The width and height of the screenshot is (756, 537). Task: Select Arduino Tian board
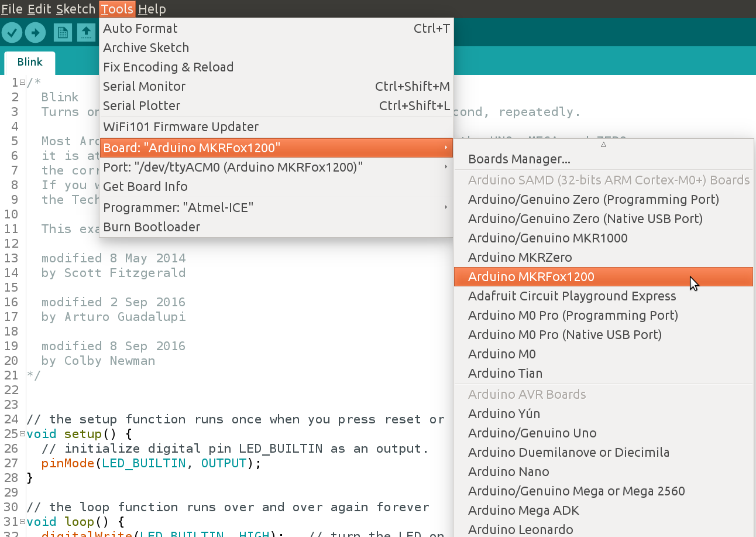[603, 373]
